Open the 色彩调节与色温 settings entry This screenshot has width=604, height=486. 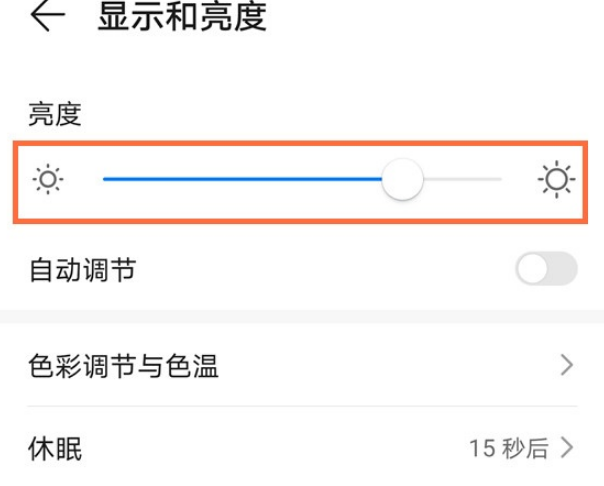[x=124, y=367]
